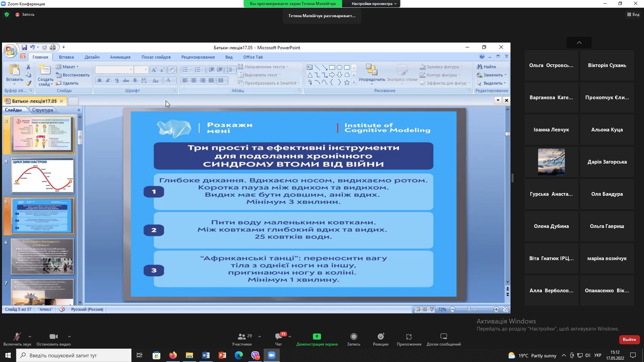Open the Чат chat panel
The image size is (644, 362).
278,337
